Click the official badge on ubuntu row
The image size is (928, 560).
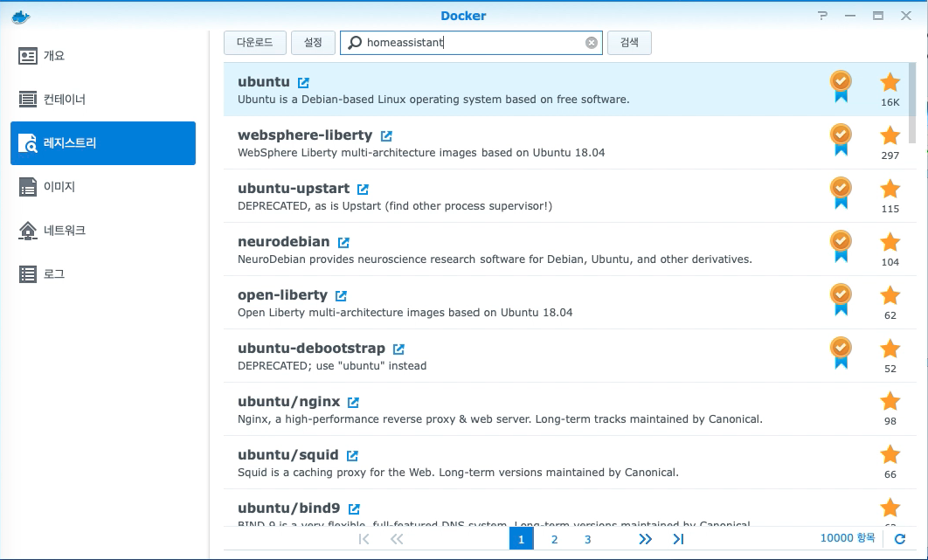(x=841, y=86)
